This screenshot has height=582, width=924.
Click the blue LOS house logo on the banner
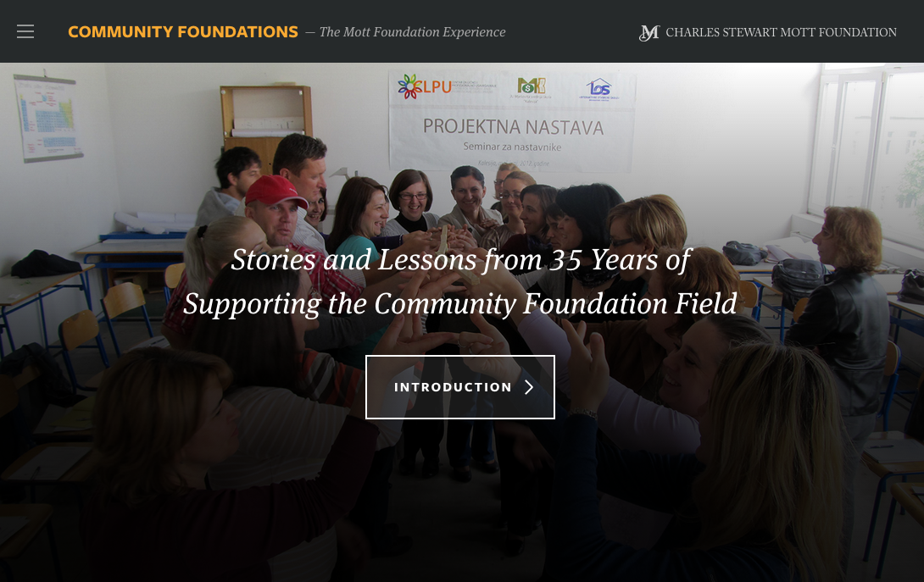[598, 88]
